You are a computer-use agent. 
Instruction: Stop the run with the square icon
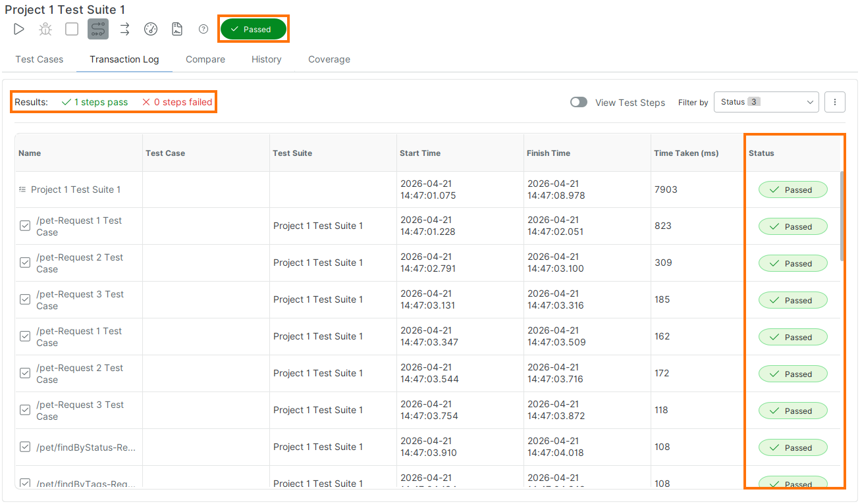[x=72, y=29]
